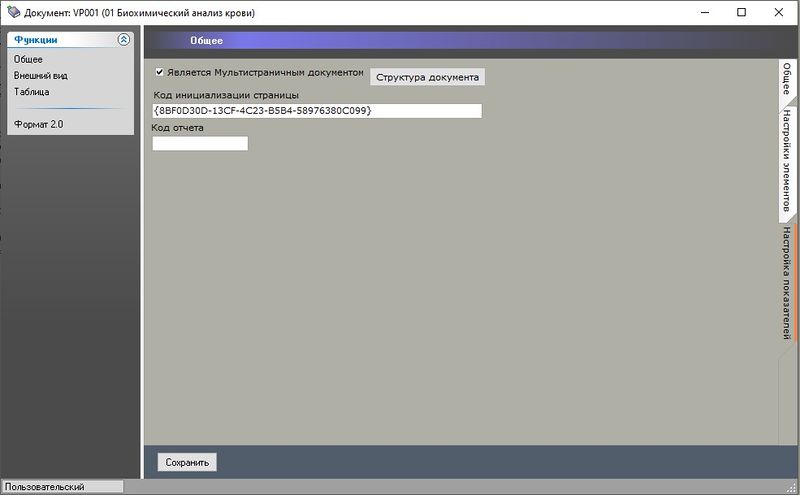Go to Таблица in the functions list
The image size is (800, 495).
coord(32,91)
